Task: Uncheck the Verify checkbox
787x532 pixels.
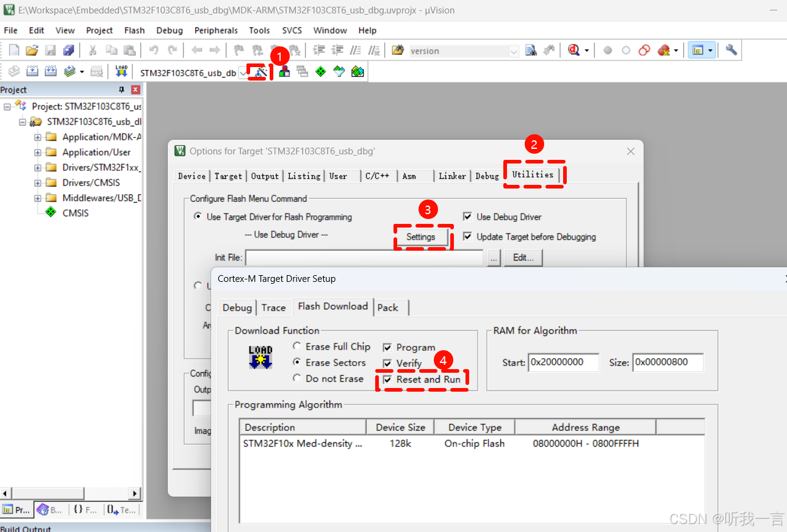Action: tap(387, 363)
